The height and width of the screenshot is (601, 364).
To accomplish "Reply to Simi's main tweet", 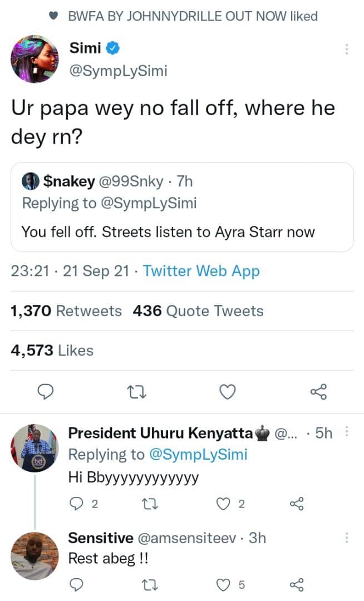I will click(44, 393).
